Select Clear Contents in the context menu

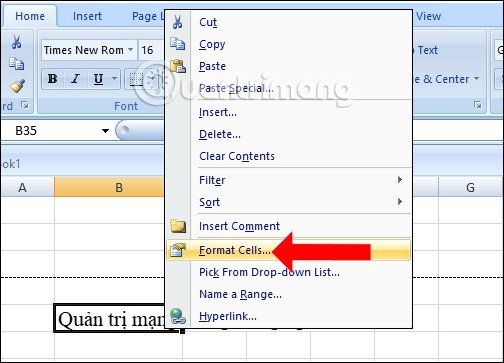(237, 156)
